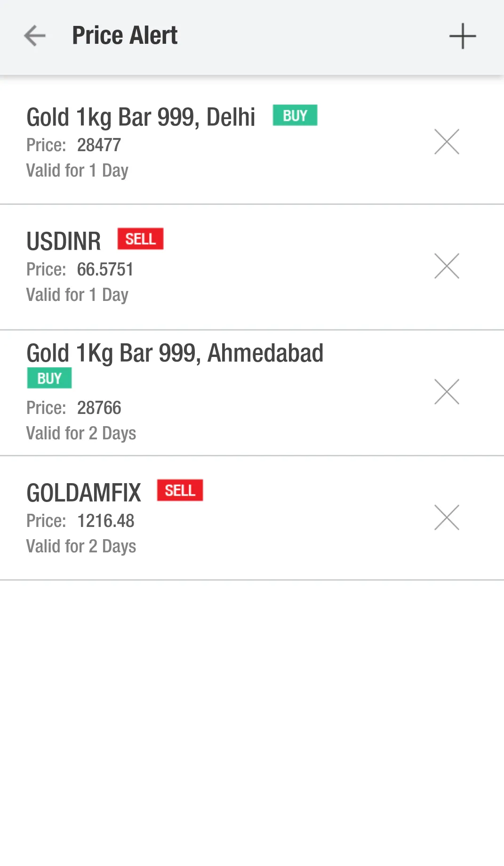
Task: Remove the Gold 1Kg Bar Ahmedabad alert
Action: [446, 392]
